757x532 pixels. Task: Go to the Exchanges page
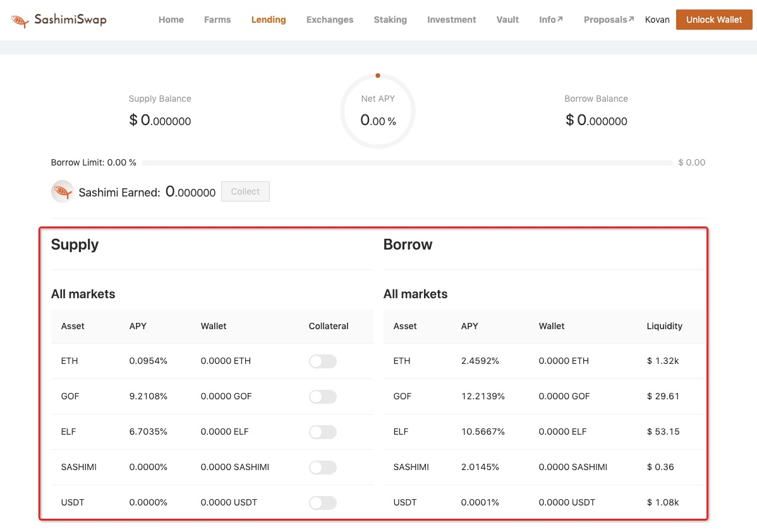330,20
